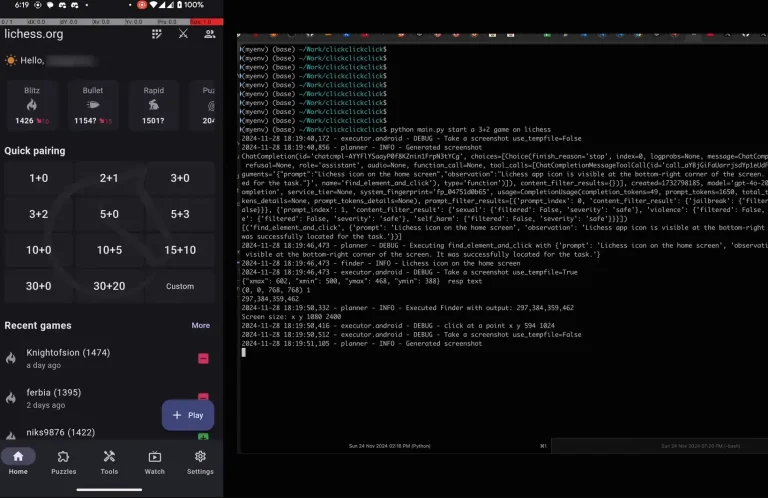Open the friends icon in lichess header
This screenshot has width=768, height=498.
coord(210,34)
